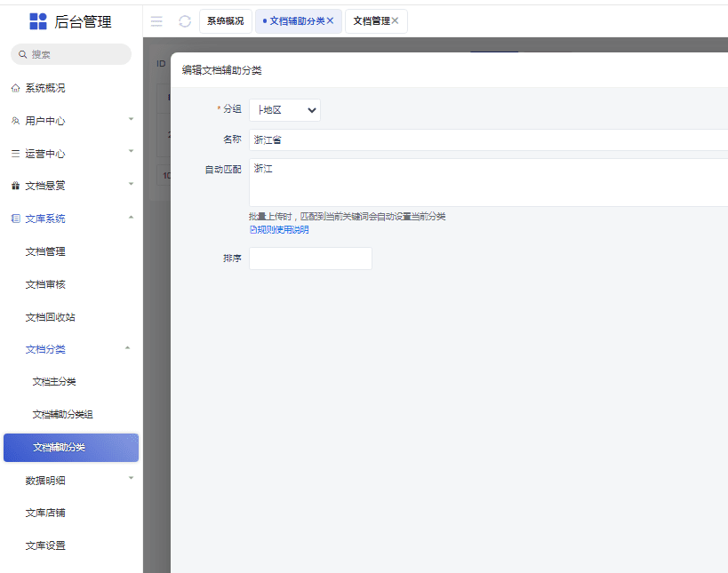Click the refresh page icon
728x573 pixels.
click(x=185, y=21)
